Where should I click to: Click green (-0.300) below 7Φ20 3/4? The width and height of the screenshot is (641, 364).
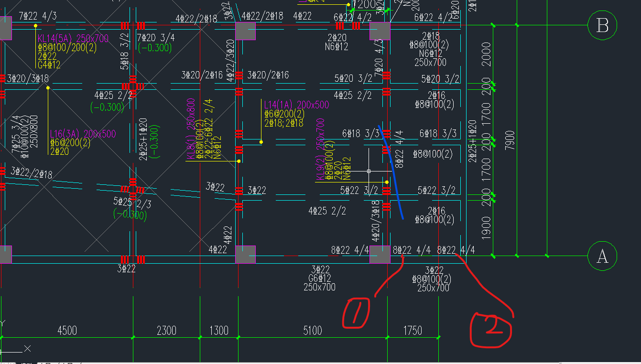point(154,47)
